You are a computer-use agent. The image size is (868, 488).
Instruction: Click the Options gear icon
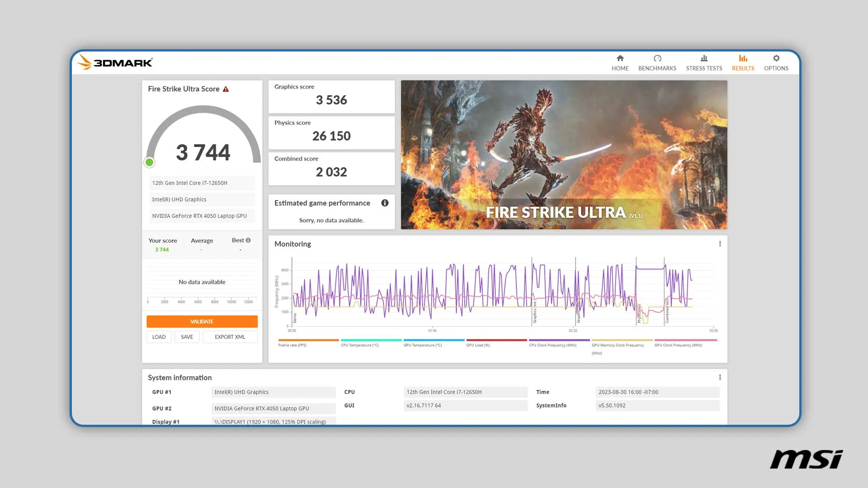coord(776,58)
